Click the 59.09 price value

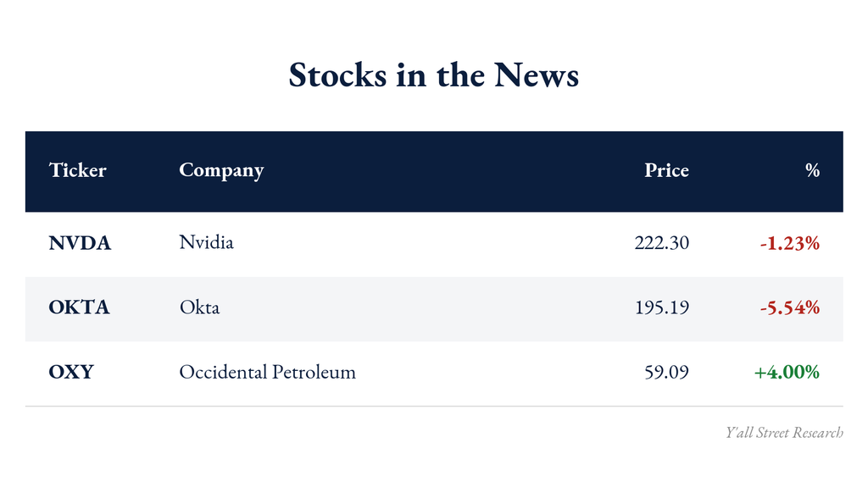[x=666, y=372]
